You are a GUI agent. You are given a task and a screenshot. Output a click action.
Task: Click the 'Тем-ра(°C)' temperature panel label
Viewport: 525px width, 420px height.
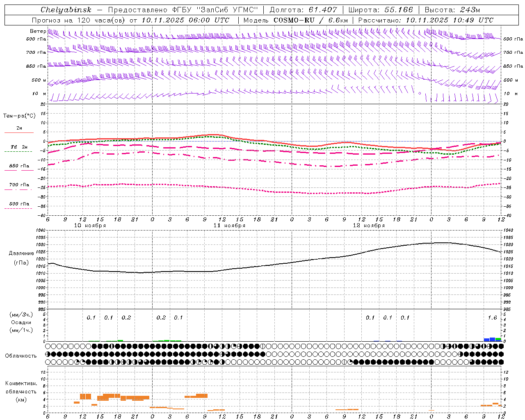point(19,116)
